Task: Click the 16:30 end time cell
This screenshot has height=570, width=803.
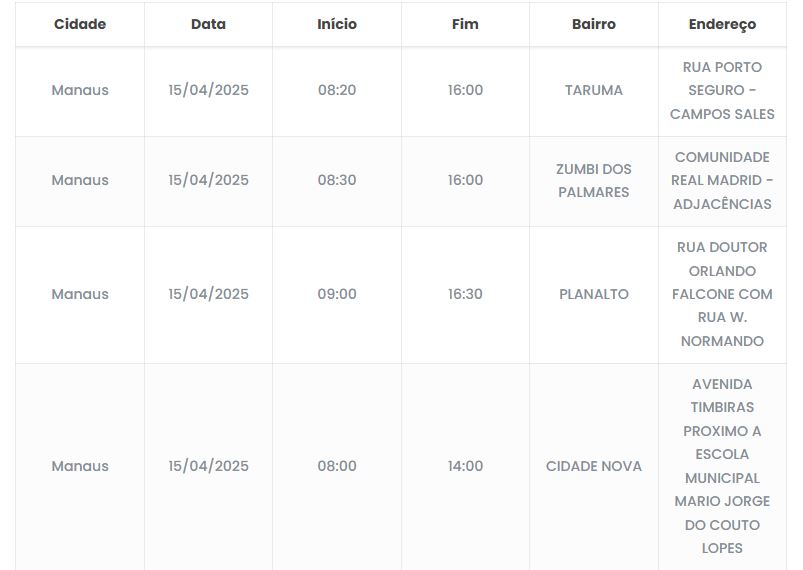Action: click(x=465, y=294)
